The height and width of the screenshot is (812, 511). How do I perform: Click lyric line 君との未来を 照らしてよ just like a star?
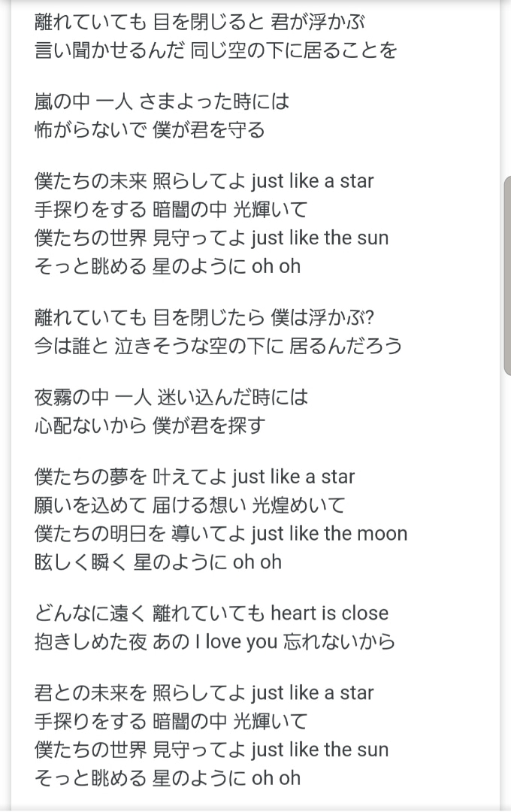click(204, 692)
